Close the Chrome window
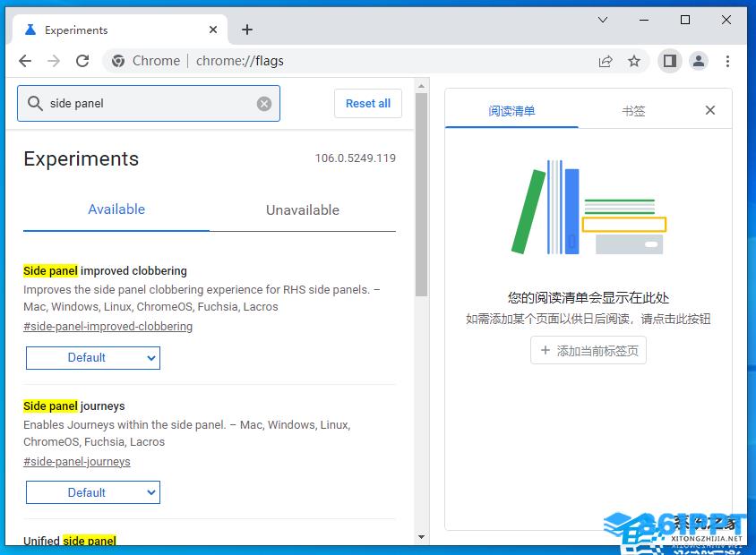Screen dimensions: 756x555 click(726, 20)
